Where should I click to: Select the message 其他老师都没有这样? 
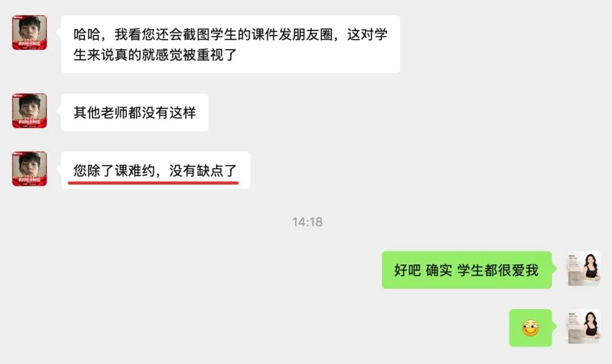click(135, 113)
